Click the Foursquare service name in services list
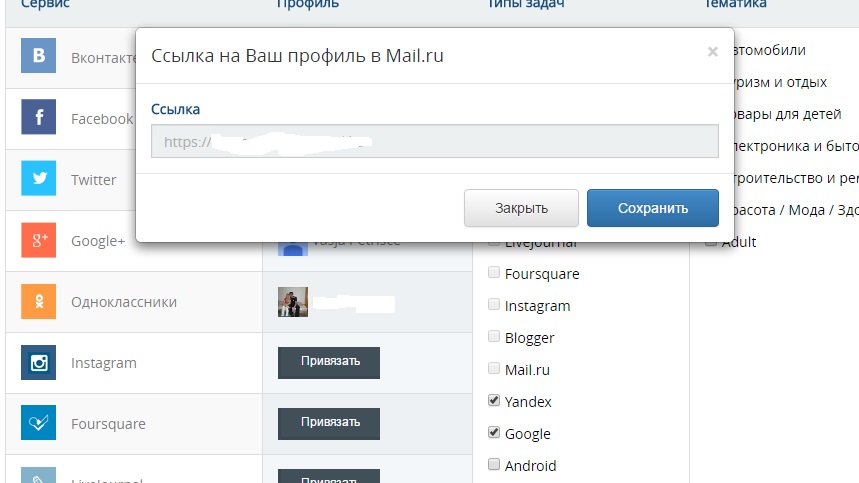Image resolution: width=859 pixels, height=483 pixels. point(108,424)
